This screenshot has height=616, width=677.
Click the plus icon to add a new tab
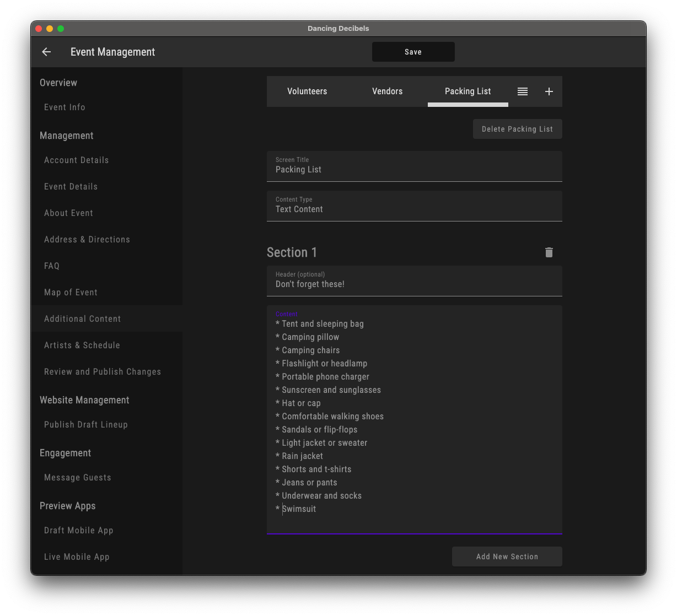click(549, 91)
